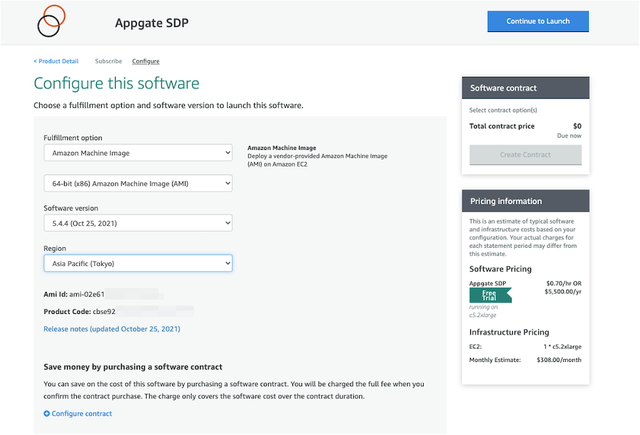Image resolution: width=640 pixels, height=435 pixels.
Task: Open the Software version dropdown
Action: pos(138,223)
